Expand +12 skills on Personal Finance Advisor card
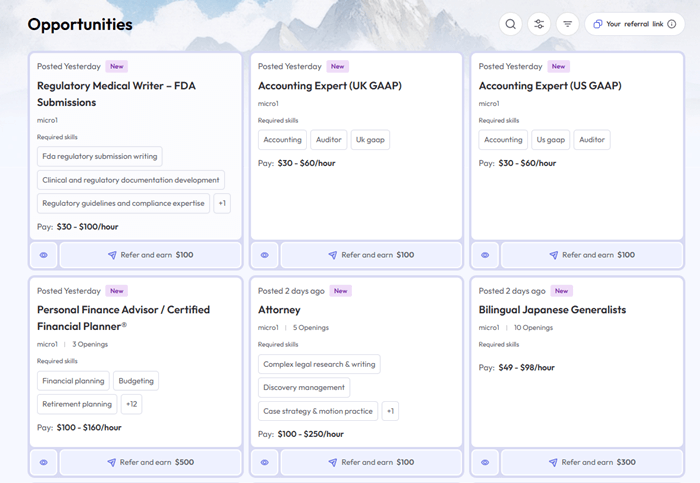This screenshot has height=483, width=700. 132,404
